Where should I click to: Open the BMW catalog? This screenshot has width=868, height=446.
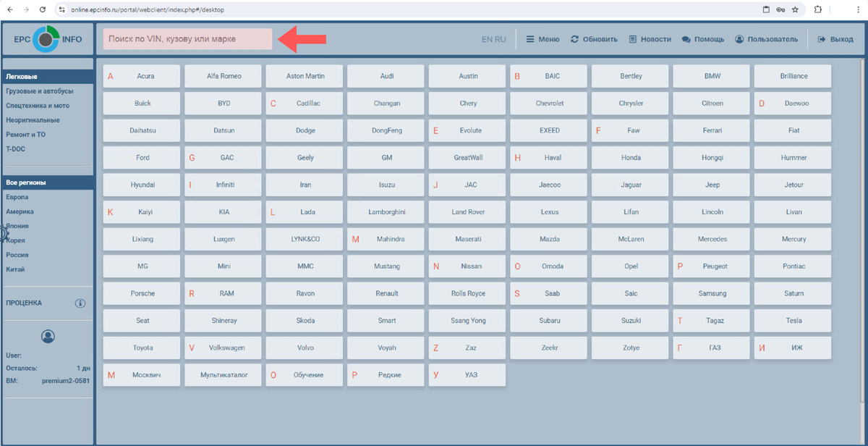tap(711, 76)
